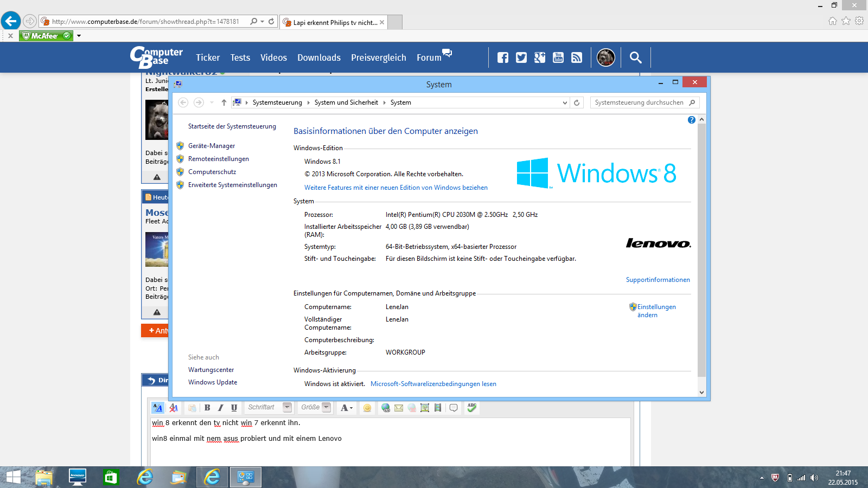Open ComputerBase RSS feed icon
This screenshot has height=488, width=868.
click(x=577, y=57)
